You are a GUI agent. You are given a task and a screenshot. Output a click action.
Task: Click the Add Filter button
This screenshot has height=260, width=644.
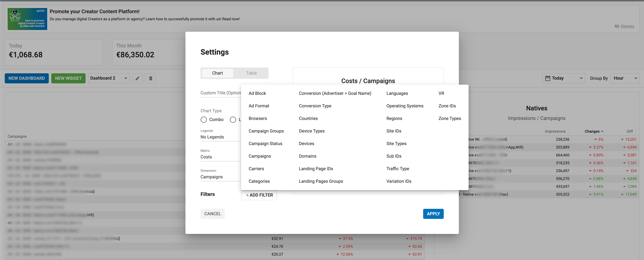(259, 195)
